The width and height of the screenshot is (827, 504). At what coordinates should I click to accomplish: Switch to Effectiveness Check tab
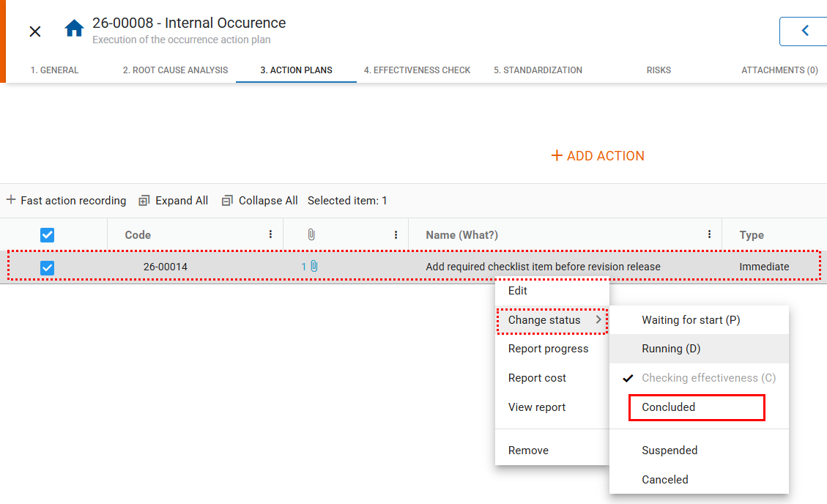coord(417,70)
